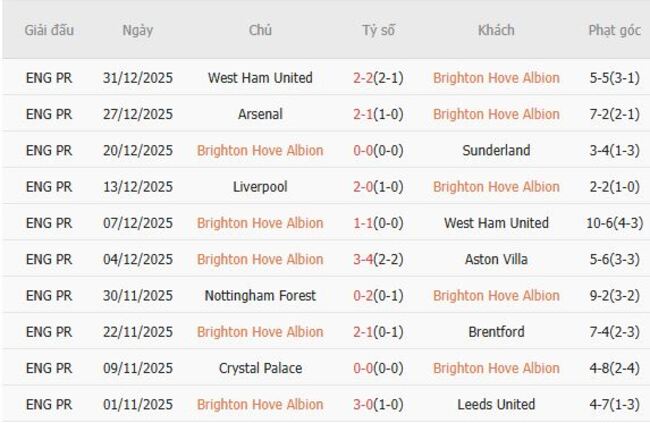Click the Ngày column header
The height and width of the screenshot is (423, 650).
pos(138,30)
